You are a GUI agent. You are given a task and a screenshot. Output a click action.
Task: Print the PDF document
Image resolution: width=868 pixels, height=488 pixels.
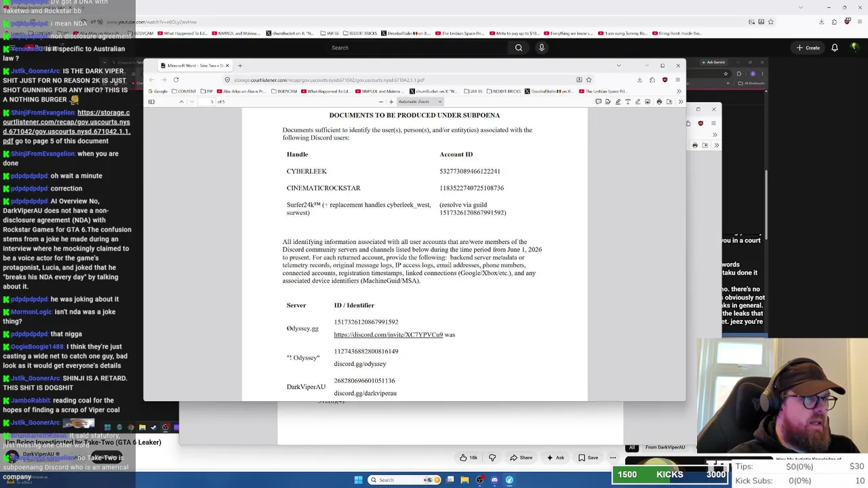click(x=659, y=102)
